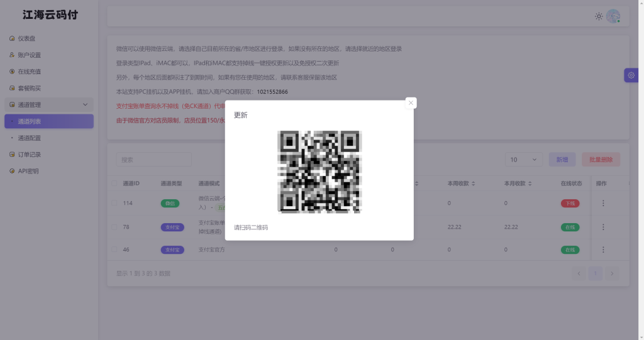Close the 更新 QR code dialog
Image resolution: width=644 pixels, height=340 pixels.
(411, 103)
